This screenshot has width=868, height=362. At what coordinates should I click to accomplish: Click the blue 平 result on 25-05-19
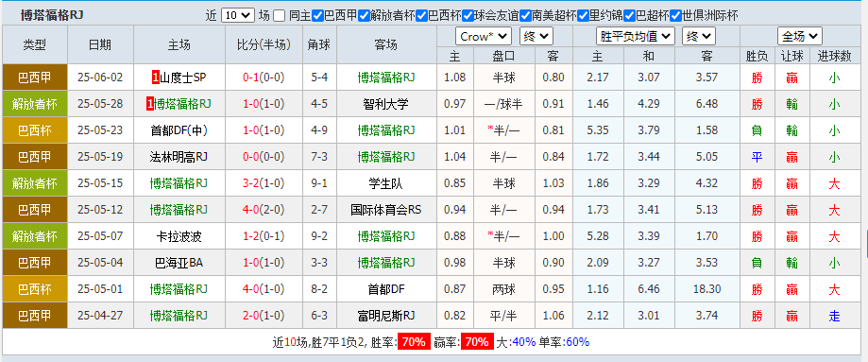pyautogui.click(x=757, y=158)
